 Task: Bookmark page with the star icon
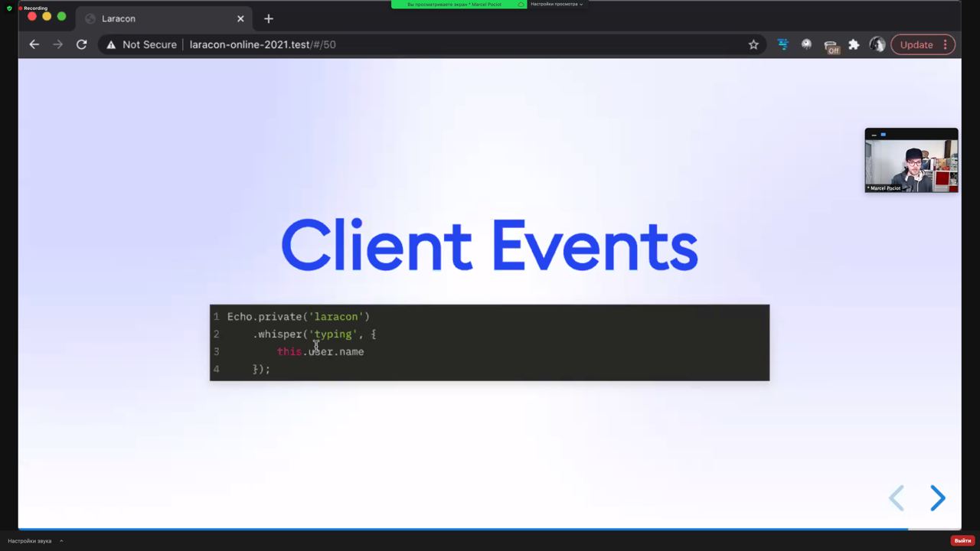coord(753,44)
